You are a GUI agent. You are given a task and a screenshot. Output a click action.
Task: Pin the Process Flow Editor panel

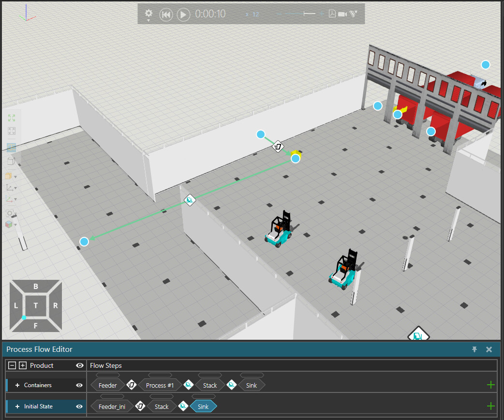click(x=474, y=349)
